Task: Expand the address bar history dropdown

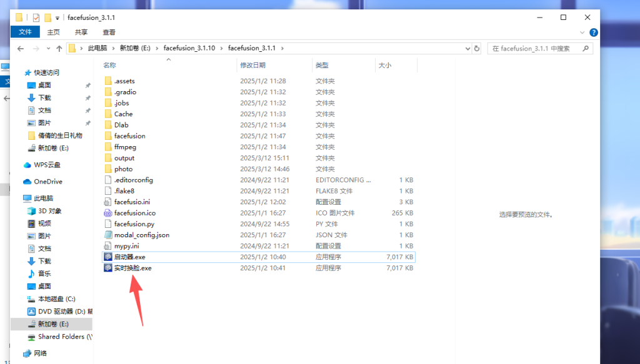Action: (467, 48)
